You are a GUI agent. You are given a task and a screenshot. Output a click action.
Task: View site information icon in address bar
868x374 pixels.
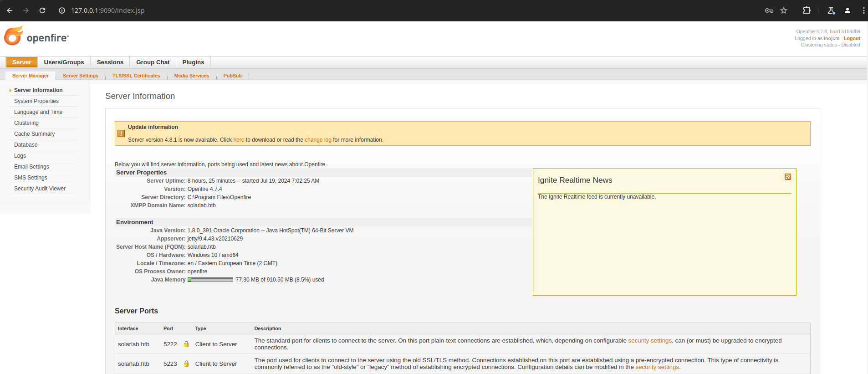coord(62,10)
